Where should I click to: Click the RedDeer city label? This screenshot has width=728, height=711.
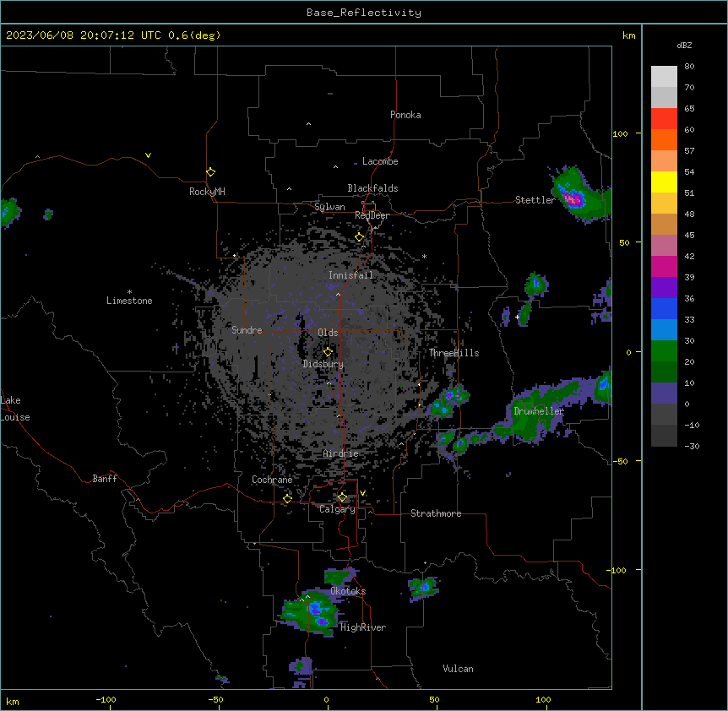click(x=372, y=215)
